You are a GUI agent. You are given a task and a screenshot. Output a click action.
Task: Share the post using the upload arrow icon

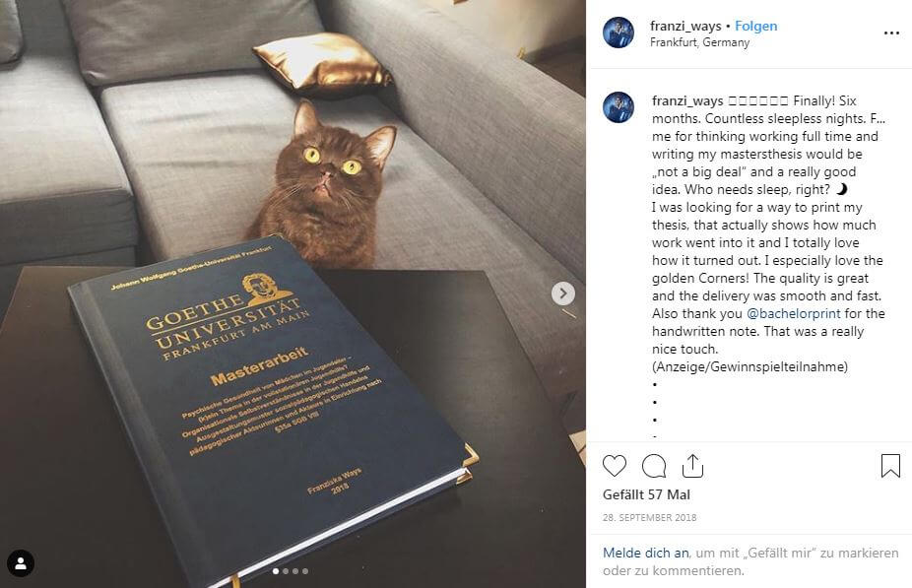click(x=692, y=466)
